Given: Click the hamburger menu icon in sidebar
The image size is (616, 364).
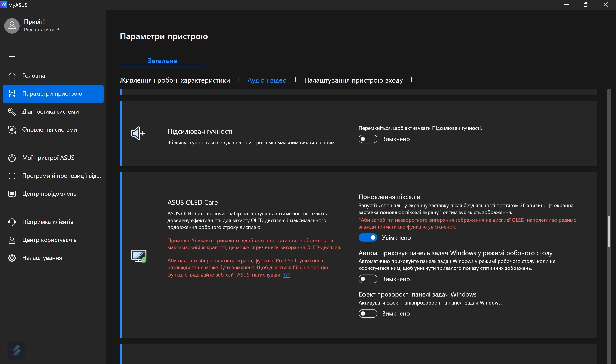Looking at the screenshot, I should pyautogui.click(x=12, y=58).
